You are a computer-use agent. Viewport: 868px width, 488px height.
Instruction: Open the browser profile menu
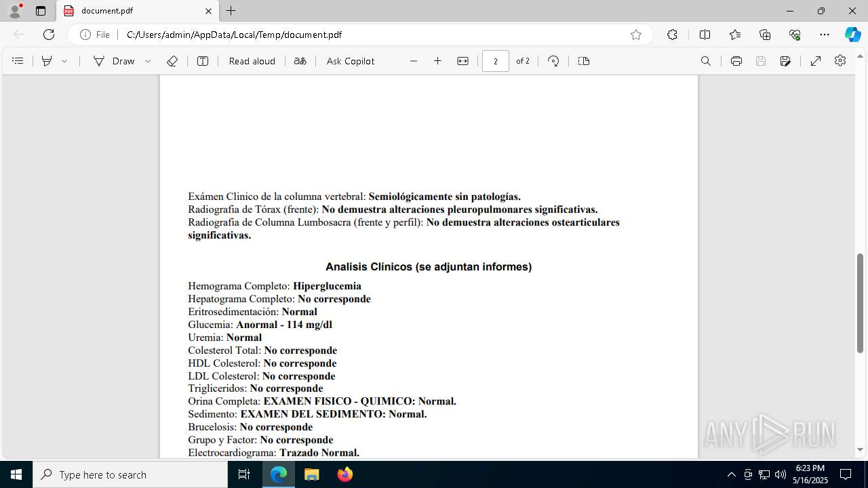point(15,11)
